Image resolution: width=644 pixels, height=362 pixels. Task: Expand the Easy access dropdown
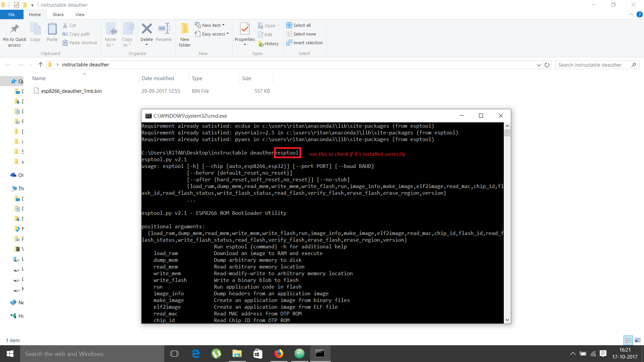point(228,34)
